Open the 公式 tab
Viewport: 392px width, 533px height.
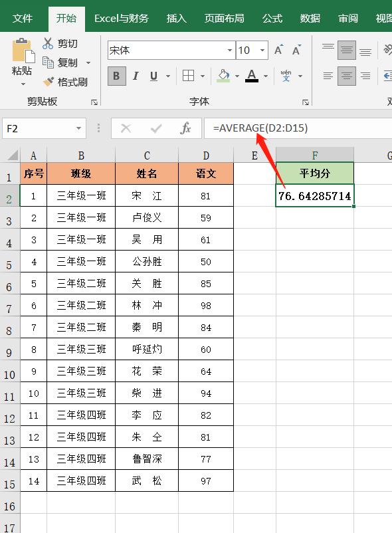pyautogui.click(x=272, y=18)
